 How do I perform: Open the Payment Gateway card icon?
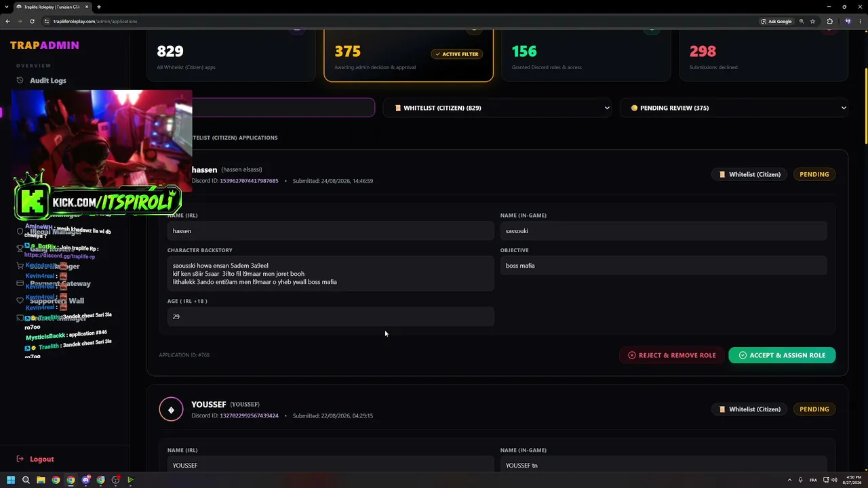click(x=20, y=283)
